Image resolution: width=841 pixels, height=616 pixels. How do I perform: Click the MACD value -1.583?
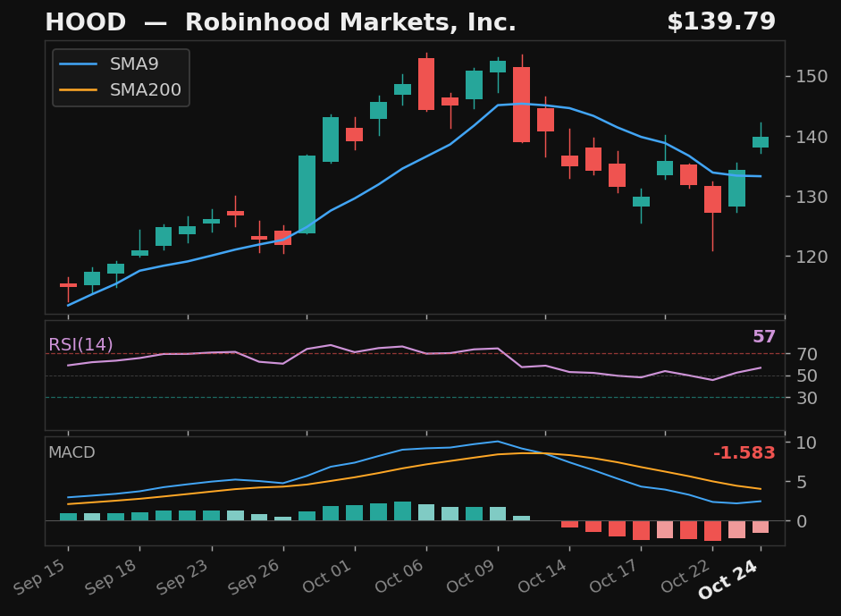744,453
